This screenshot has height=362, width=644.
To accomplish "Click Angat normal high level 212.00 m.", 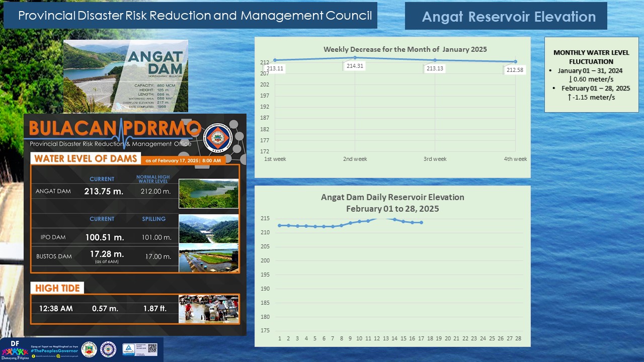I will tap(156, 192).
